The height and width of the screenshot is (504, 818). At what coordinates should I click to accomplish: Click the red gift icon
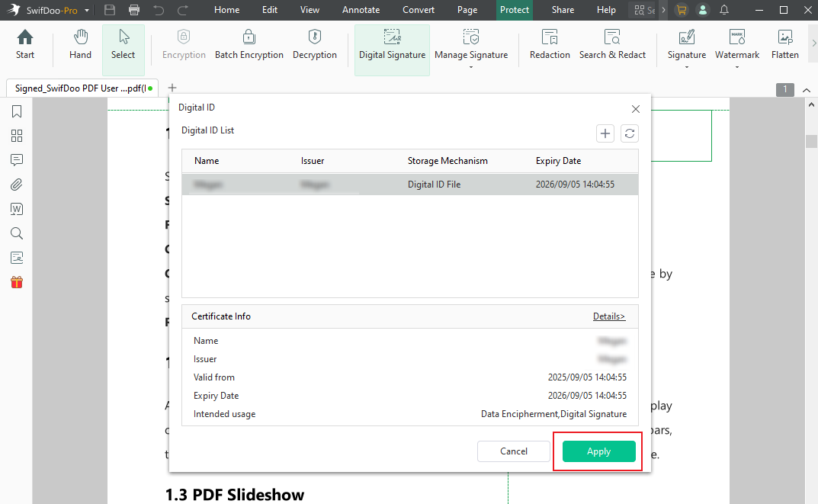click(x=17, y=282)
